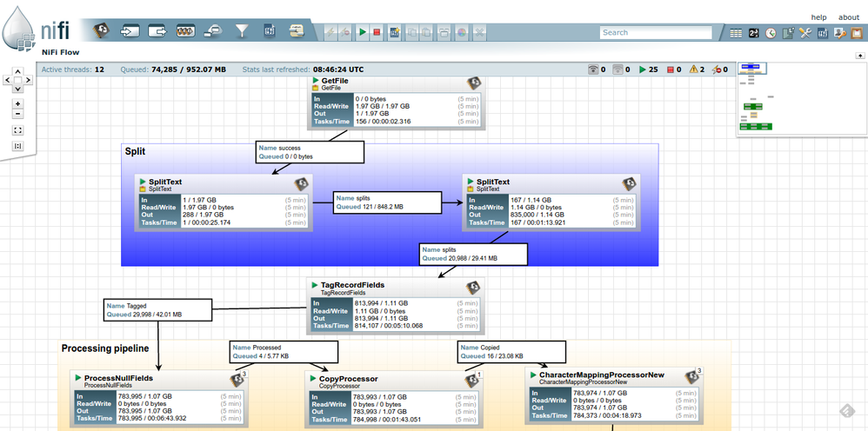Open the about link

[848, 17]
